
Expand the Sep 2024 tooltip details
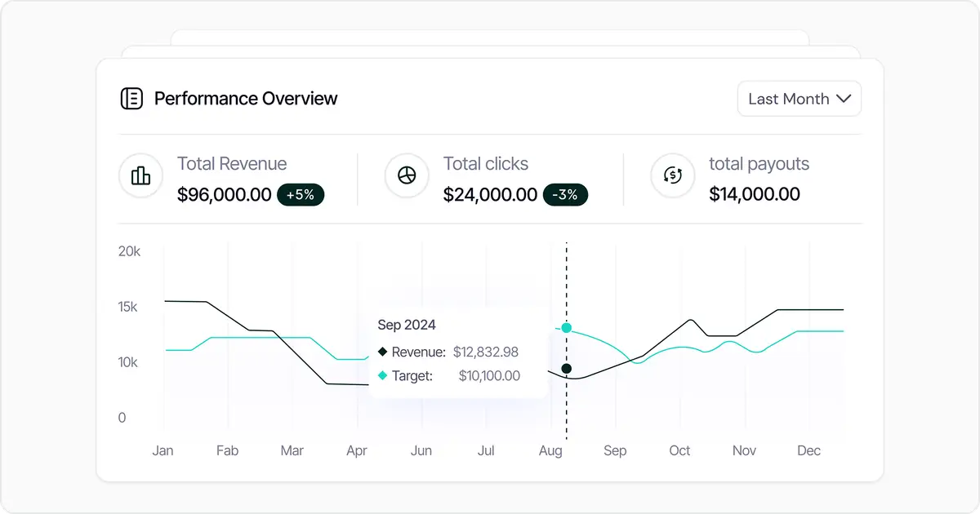[x=407, y=325]
